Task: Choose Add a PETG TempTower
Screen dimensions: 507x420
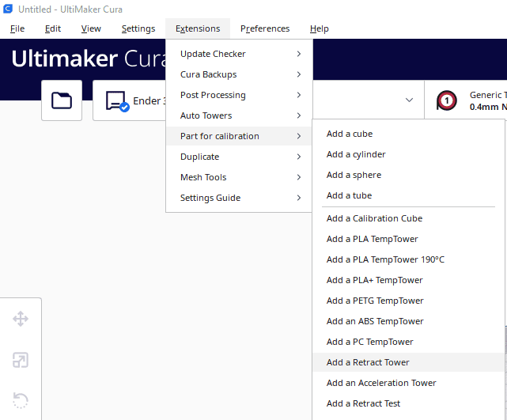Action: [408, 301]
